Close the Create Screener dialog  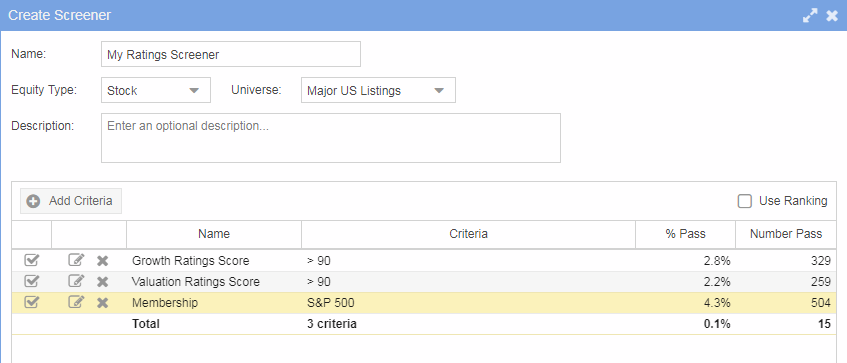click(832, 16)
